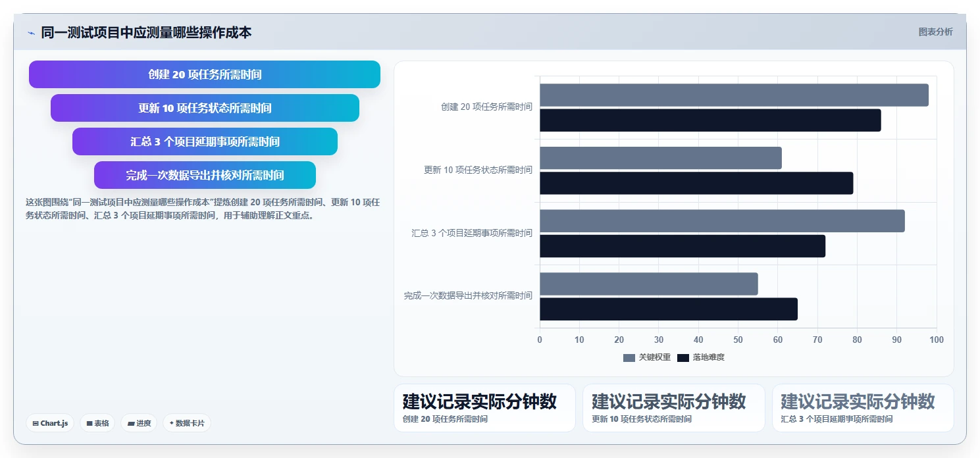This screenshot has height=458, width=980.
Task: Open the data card captioned 更新 10 项任务状态所需时间
Action: [x=673, y=408]
